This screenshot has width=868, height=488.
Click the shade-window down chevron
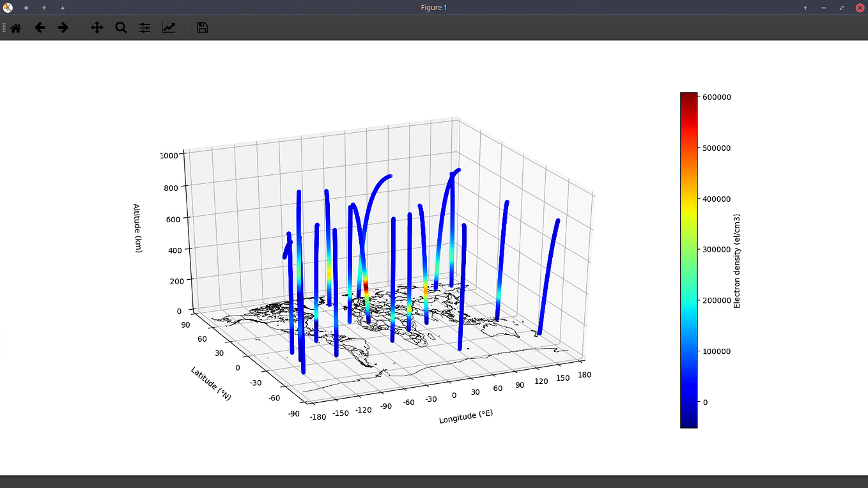pos(43,8)
